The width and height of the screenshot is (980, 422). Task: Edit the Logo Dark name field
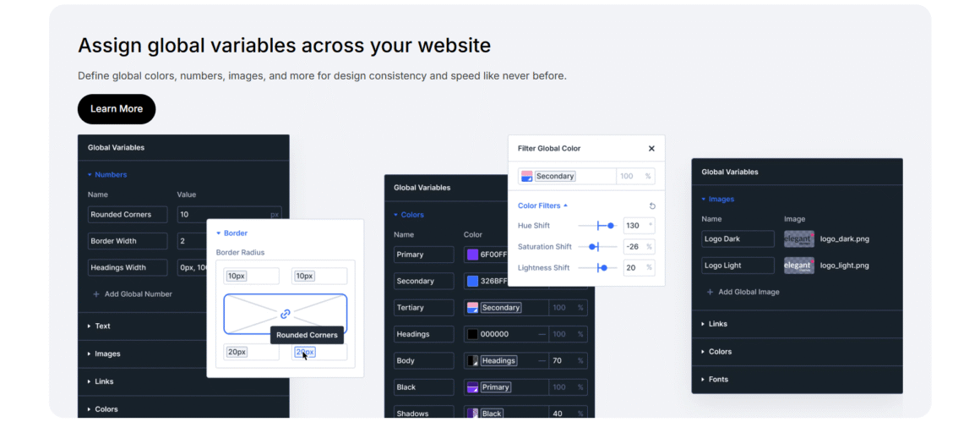(x=738, y=238)
